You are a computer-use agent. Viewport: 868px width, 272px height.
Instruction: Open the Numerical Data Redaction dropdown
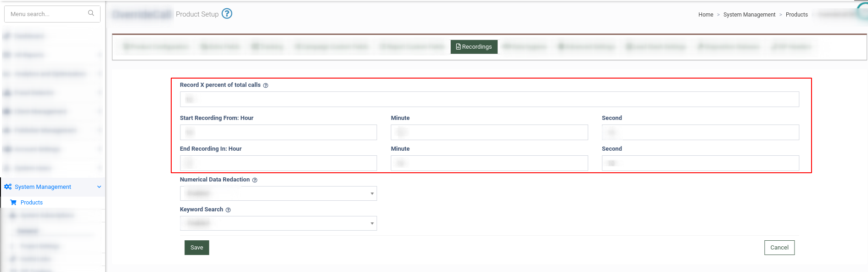pyautogui.click(x=278, y=193)
